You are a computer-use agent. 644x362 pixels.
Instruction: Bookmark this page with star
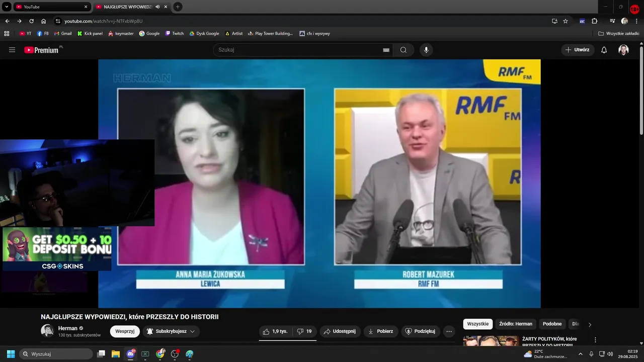pyautogui.click(x=566, y=21)
